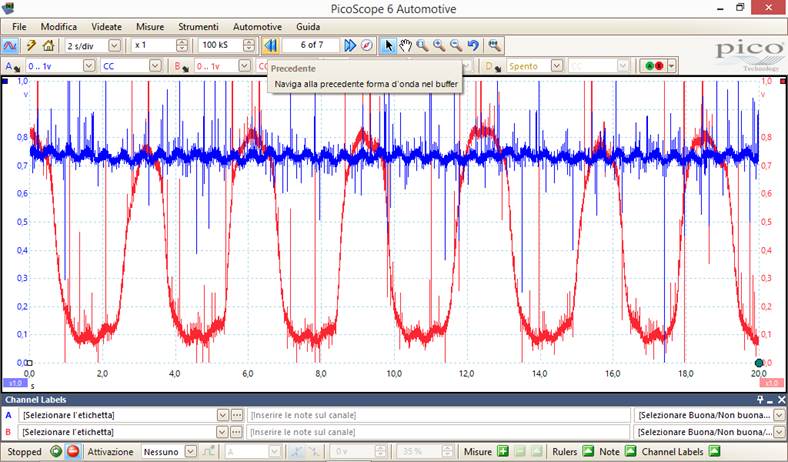Click the white trigger ruler handle at origin
Viewport: 788px width, 462px height.
[29, 362]
